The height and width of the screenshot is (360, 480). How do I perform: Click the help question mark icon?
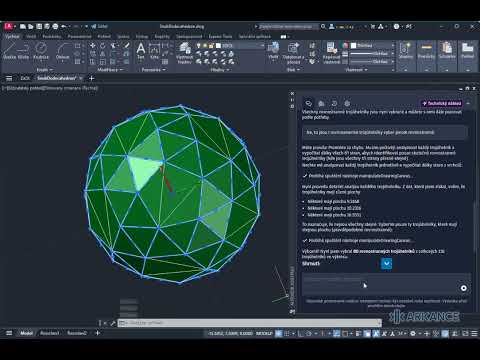click(x=396, y=26)
